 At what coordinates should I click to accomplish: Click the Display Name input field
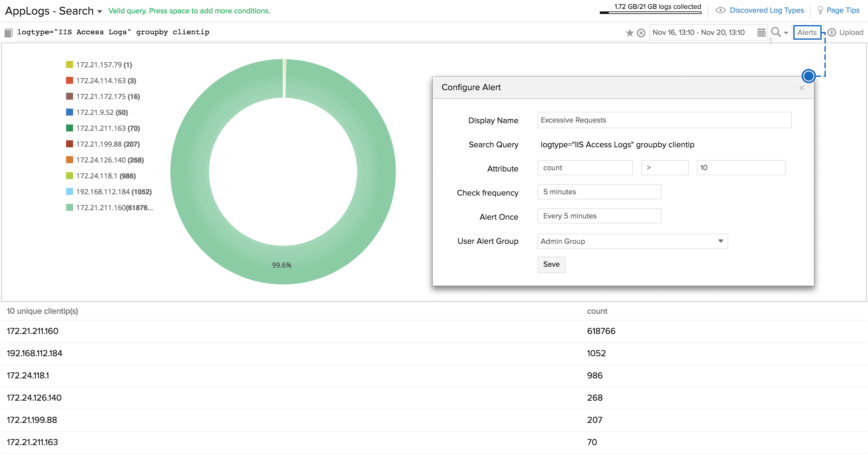pos(664,120)
